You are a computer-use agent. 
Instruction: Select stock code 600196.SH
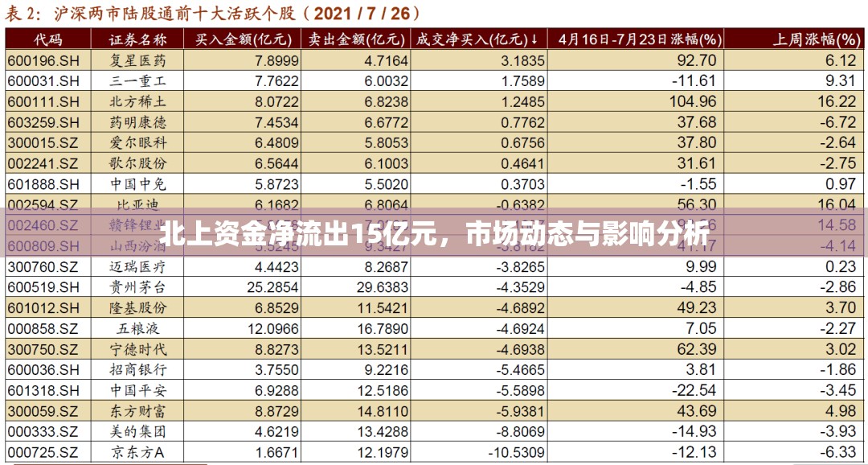(43, 61)
